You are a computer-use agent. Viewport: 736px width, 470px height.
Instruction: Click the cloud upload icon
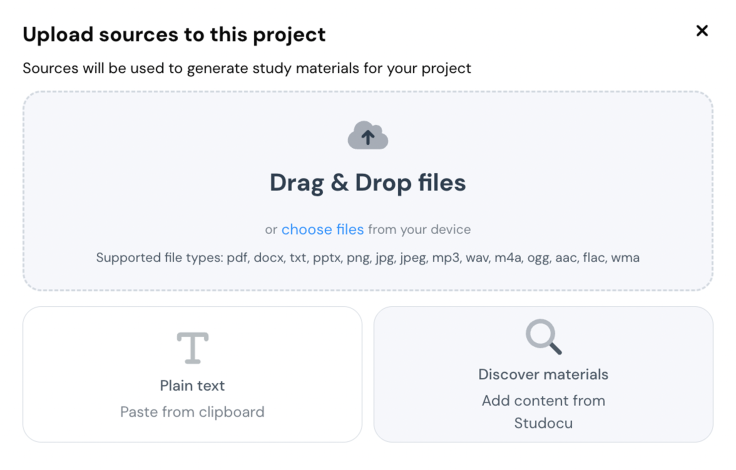pyautogui.click(x=367, y=135)
